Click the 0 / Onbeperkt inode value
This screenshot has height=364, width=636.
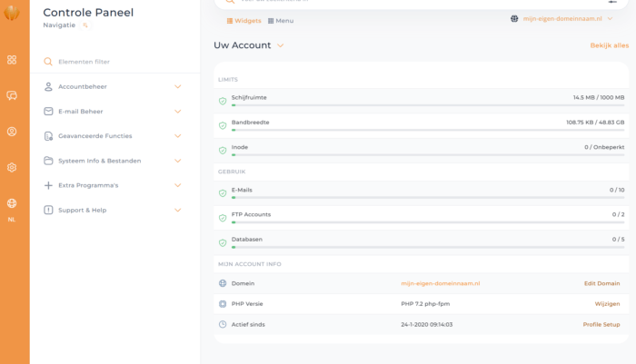tap(604, 147)
